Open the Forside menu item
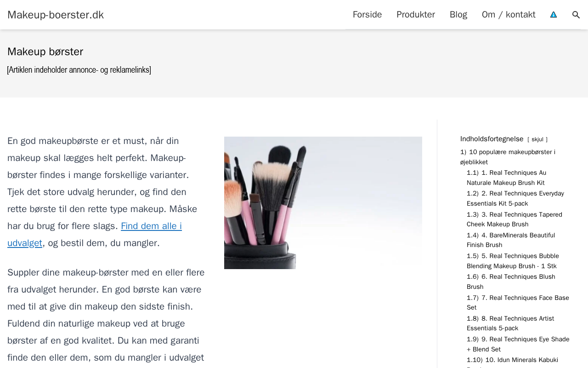 367,15
